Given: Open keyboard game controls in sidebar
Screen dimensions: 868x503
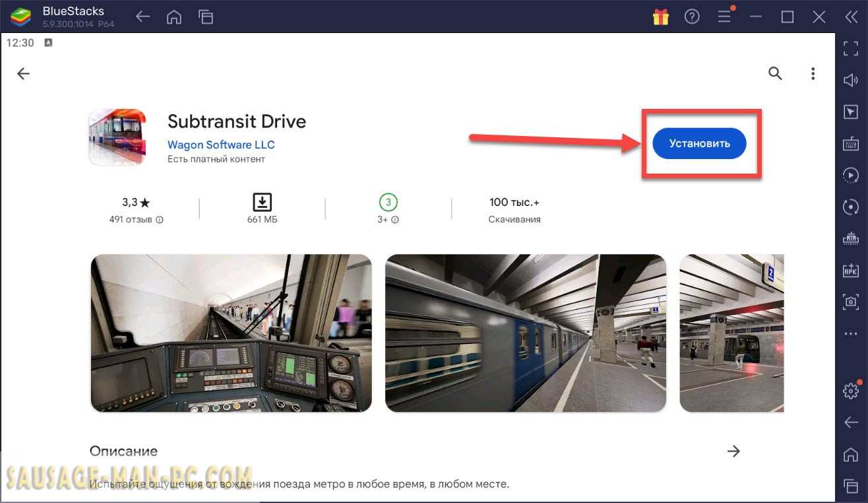Looking at the screenshot, I should (x=851, y=144).
